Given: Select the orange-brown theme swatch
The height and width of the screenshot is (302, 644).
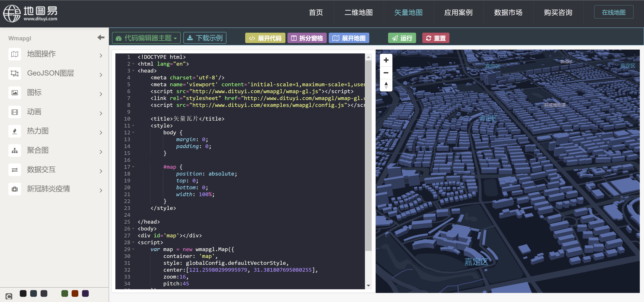Looking at the screenshot, I should click(75, 293).
